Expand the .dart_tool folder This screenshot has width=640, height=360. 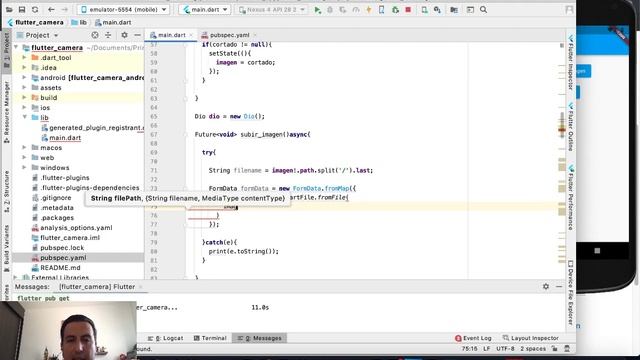pos(24,58)
